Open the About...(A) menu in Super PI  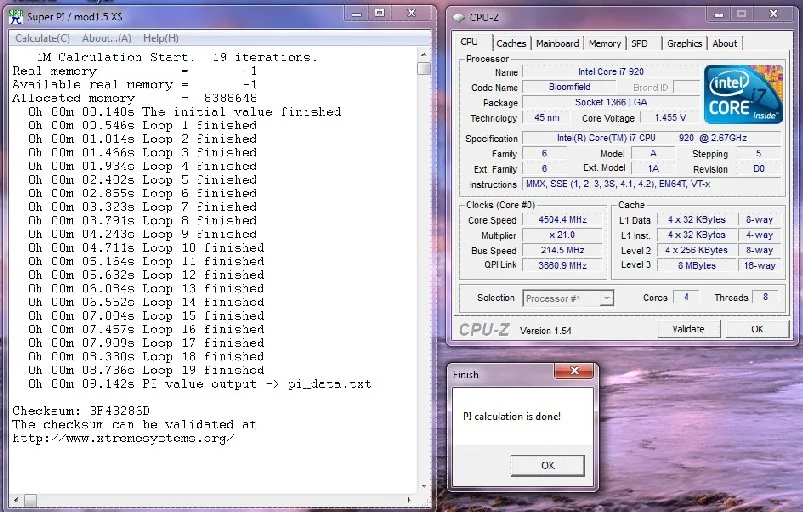106,38
